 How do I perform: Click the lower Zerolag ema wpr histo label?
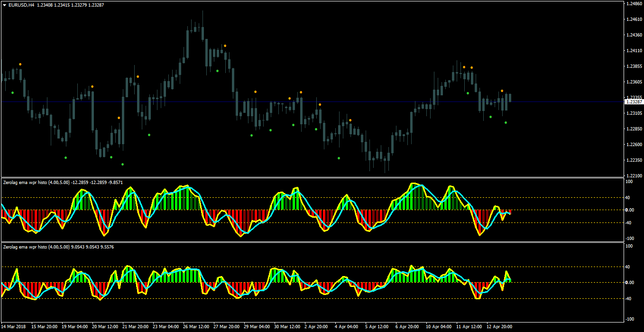point(25,247)
